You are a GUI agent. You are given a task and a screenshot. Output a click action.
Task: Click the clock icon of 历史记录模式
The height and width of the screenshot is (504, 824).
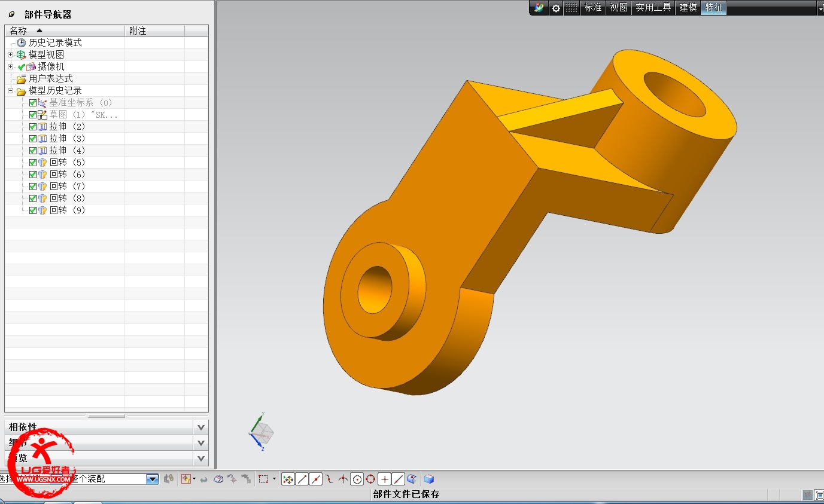(x=22, y=42)
